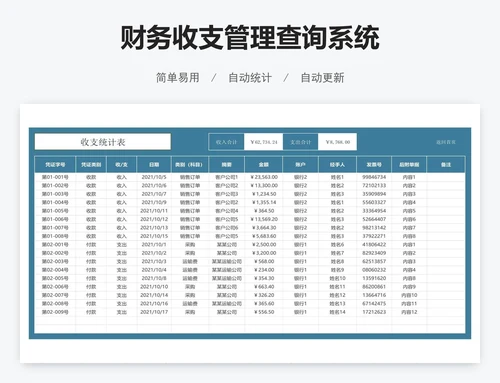Viewport: 500px width, 383px height.
Task: Select the 凭证类别 column header
Action: (x=91, y=164)
